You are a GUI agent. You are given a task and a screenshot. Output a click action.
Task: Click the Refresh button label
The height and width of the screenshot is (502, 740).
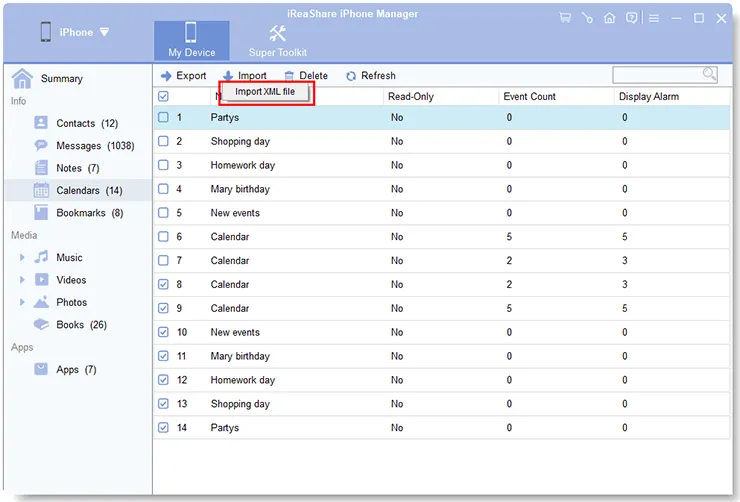(378, 75)
